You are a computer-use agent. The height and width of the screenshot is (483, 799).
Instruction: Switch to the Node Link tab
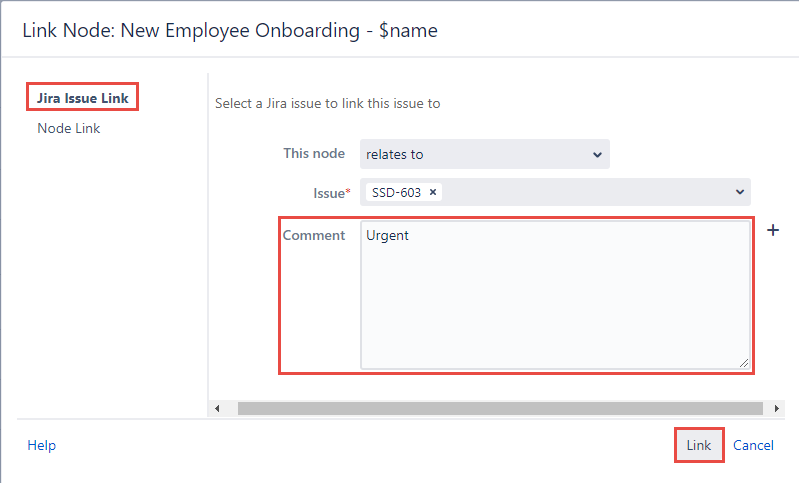69,128
